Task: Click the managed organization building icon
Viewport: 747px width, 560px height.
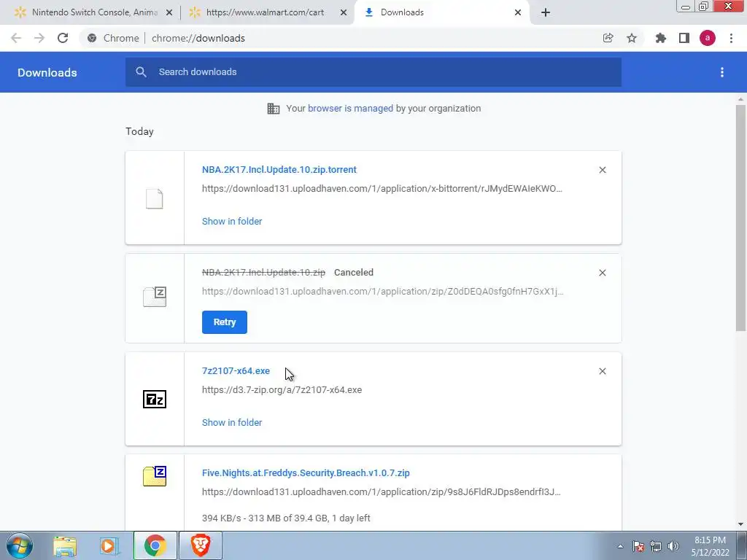Action: point(274,109)
